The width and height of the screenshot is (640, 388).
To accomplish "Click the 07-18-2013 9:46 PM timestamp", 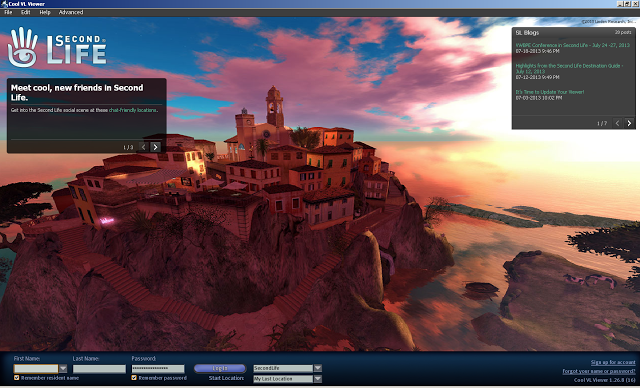I will click(x=537, y=51).
